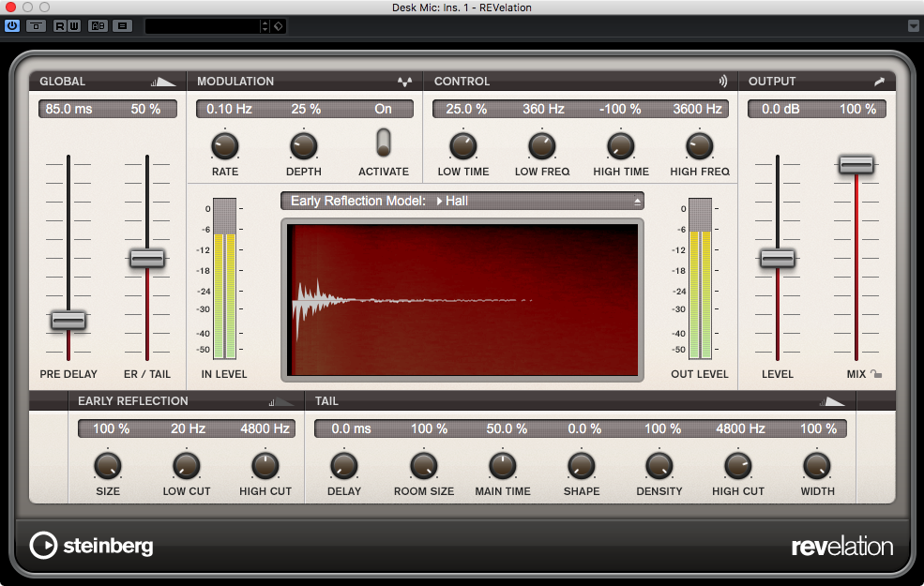Switch A/B settings comparison button

coord(98,25)
